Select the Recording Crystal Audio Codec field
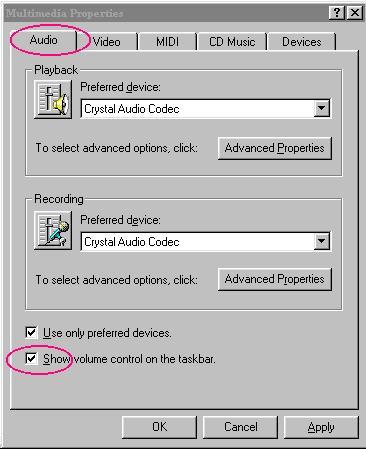 tap(206, 241)
